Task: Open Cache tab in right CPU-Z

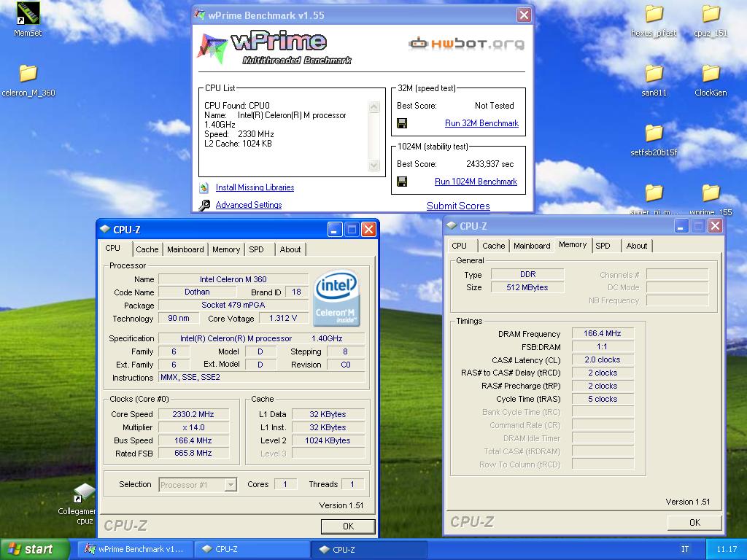Action: (494, 246)
